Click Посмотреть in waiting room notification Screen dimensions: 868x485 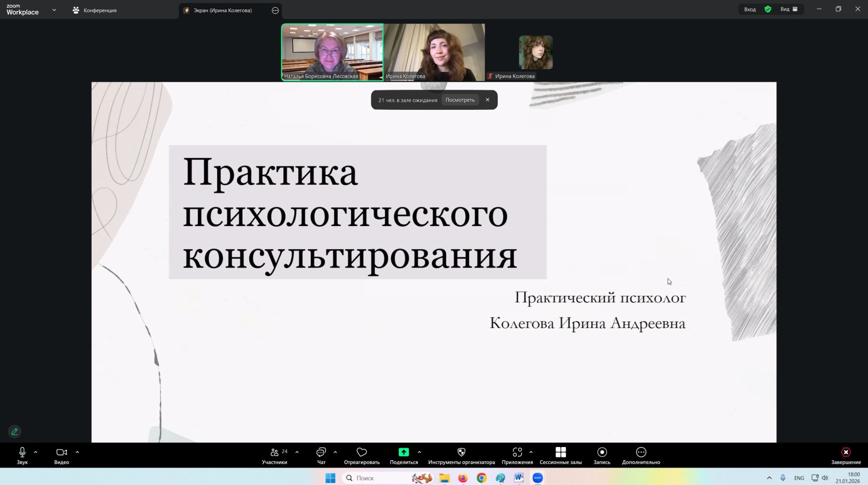pos(460,100)
